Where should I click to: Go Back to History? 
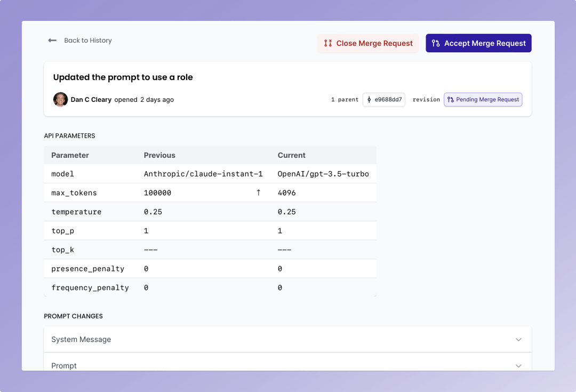pos(87,40)
